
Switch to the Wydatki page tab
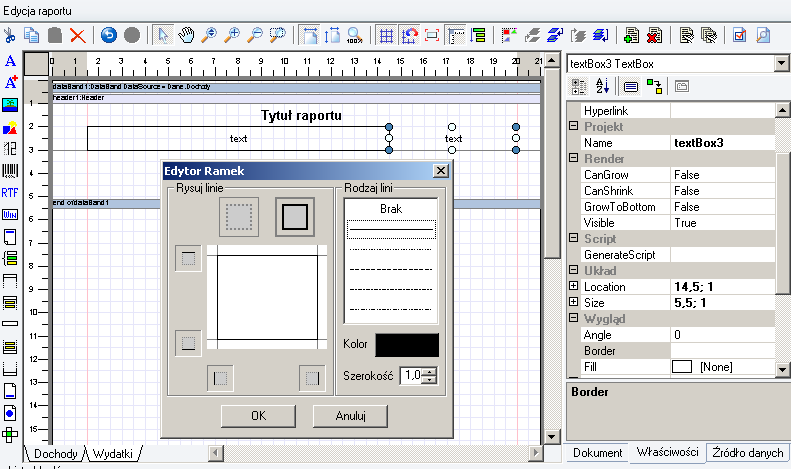(x=112, y=454)
